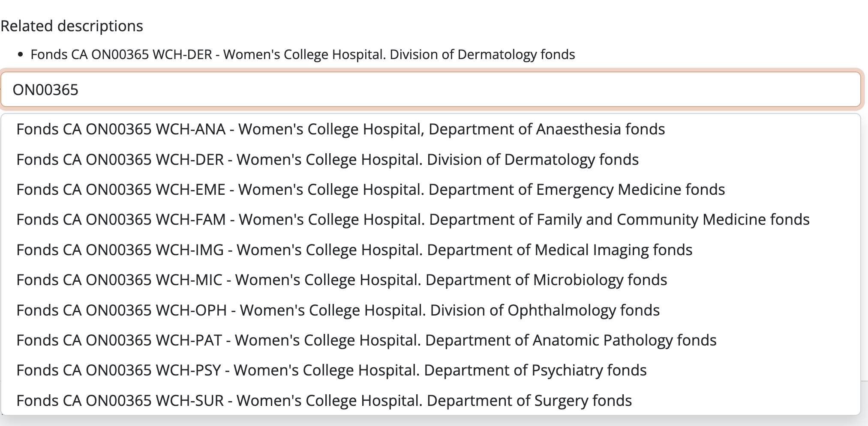Click the bullet item under Related descriptions
868x426 pixels.
pos(303,55)
